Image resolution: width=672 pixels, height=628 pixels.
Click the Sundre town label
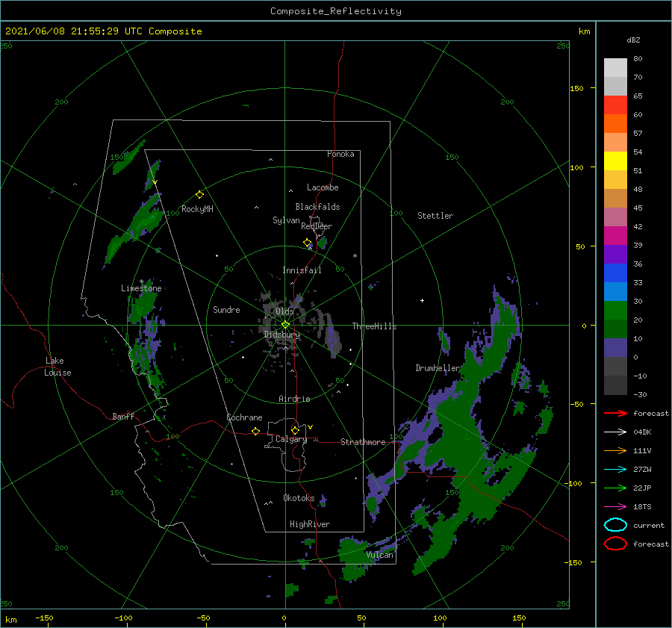226,309
